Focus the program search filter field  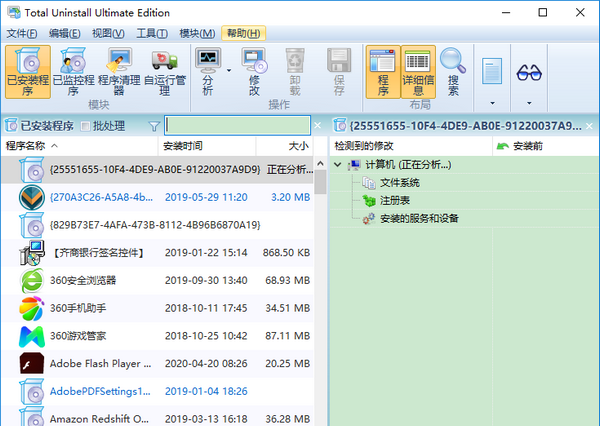[237, 125]
